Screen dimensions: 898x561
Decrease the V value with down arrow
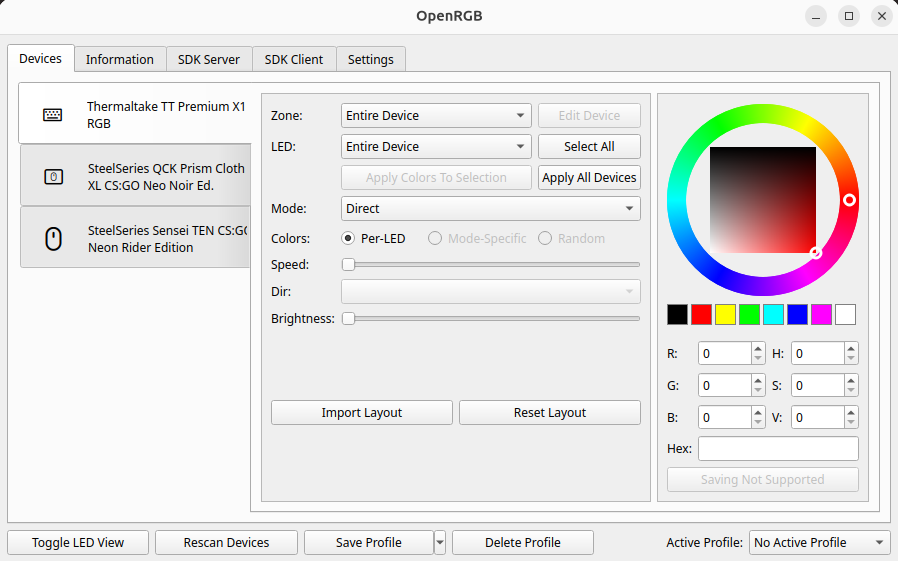[850, 423]
